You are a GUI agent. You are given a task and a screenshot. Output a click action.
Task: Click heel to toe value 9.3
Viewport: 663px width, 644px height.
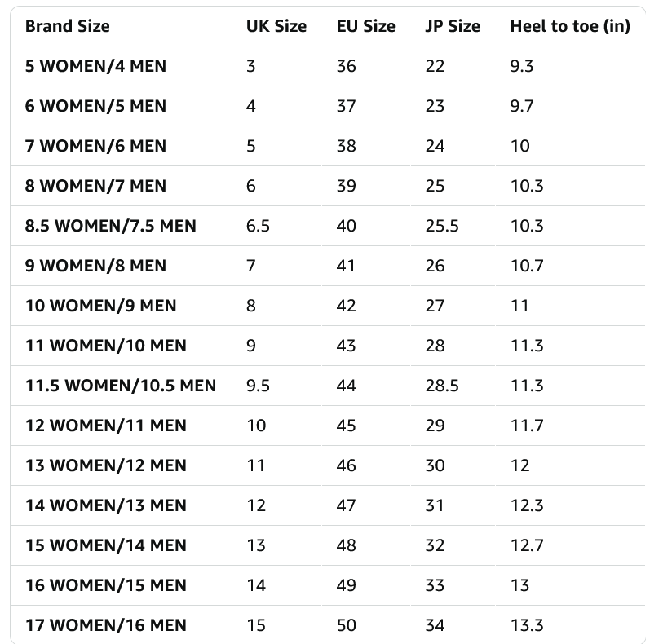522,66
